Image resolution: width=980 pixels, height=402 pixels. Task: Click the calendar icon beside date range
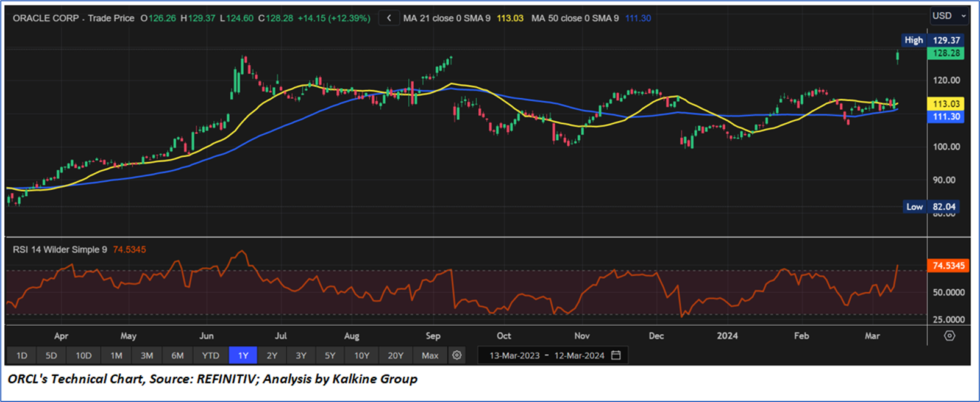(x=616, y=355)
